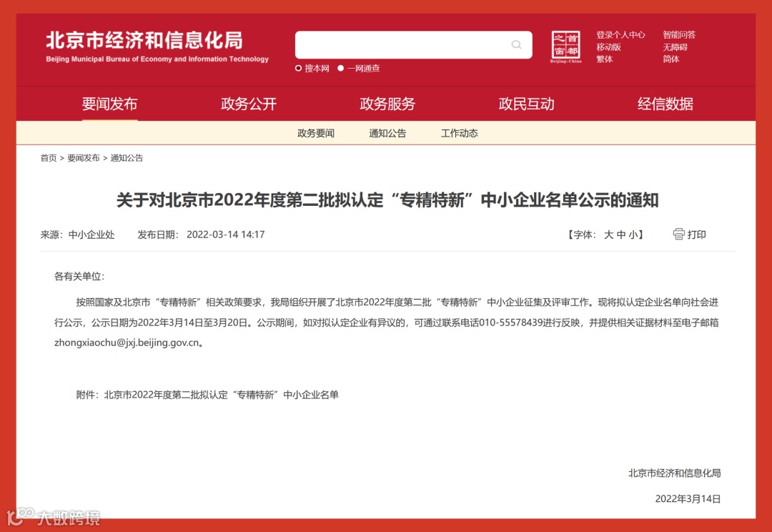Click the salutation 各有关单位
Image resolution: width=772 pixels, height=532 pixels.
tap(79, 276)
